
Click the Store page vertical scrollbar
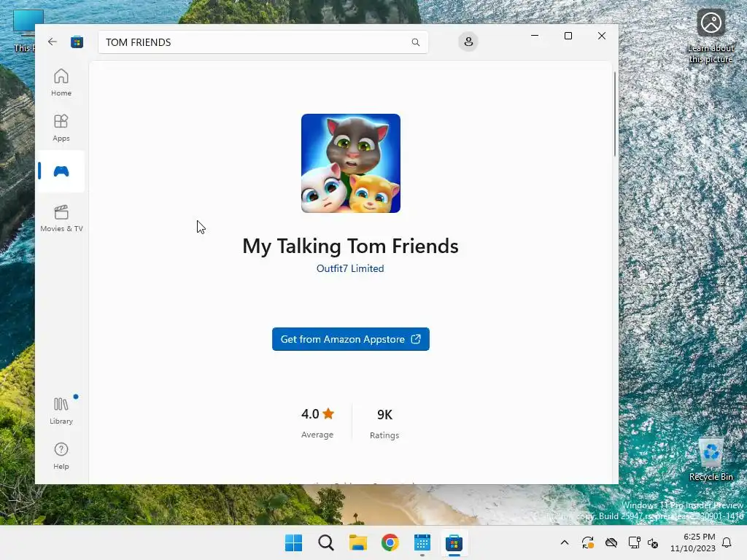(614, 114)
